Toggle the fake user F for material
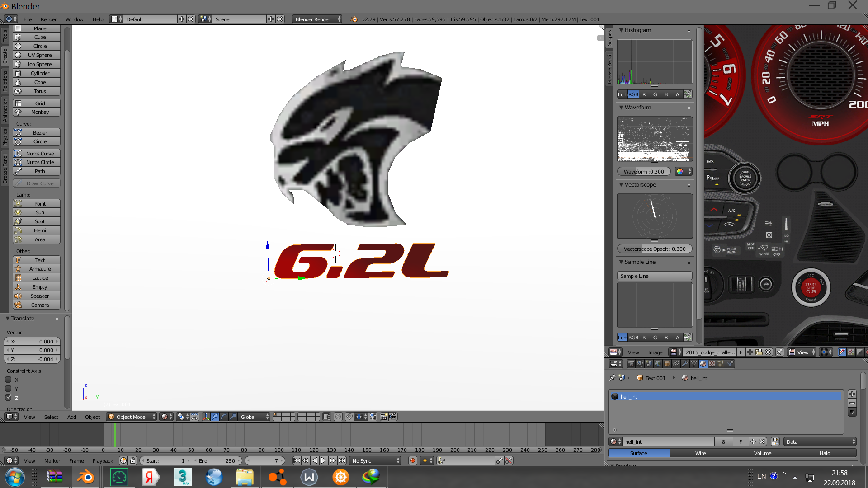Screen dimensions: 868x488 point(741,441)
